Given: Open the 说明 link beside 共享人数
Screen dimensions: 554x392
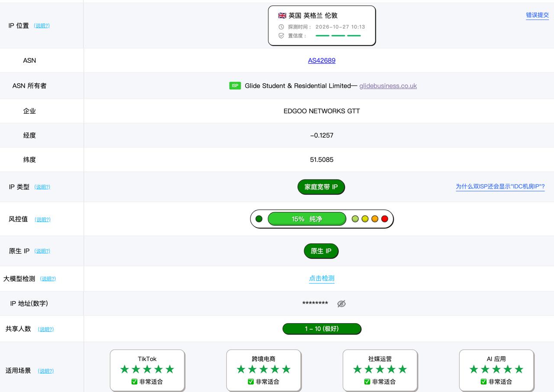Looking at the screenshot, I should [46, 329].
